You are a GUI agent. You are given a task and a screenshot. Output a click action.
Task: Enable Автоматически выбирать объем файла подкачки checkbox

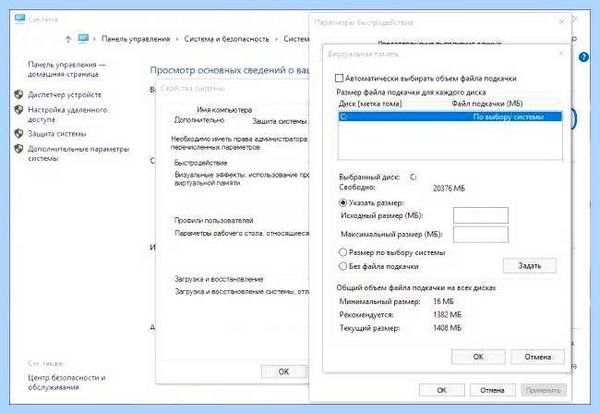[x=339, y=78]
